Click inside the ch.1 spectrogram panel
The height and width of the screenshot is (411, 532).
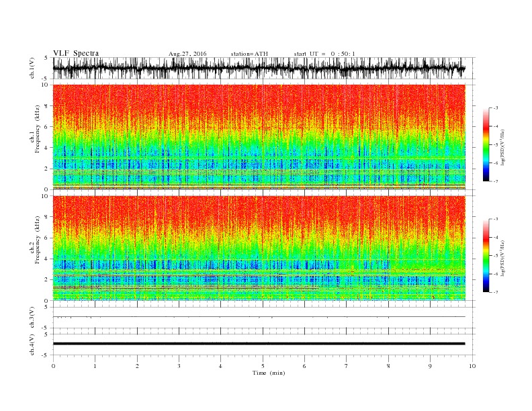[259, 137]
